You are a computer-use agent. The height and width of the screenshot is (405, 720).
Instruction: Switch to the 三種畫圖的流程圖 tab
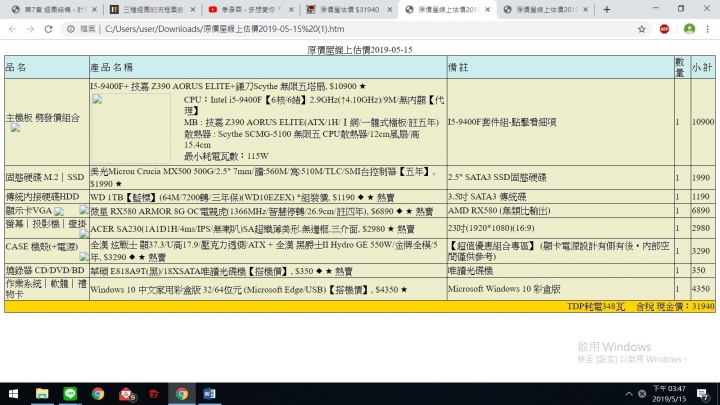[x=152, y=10]
